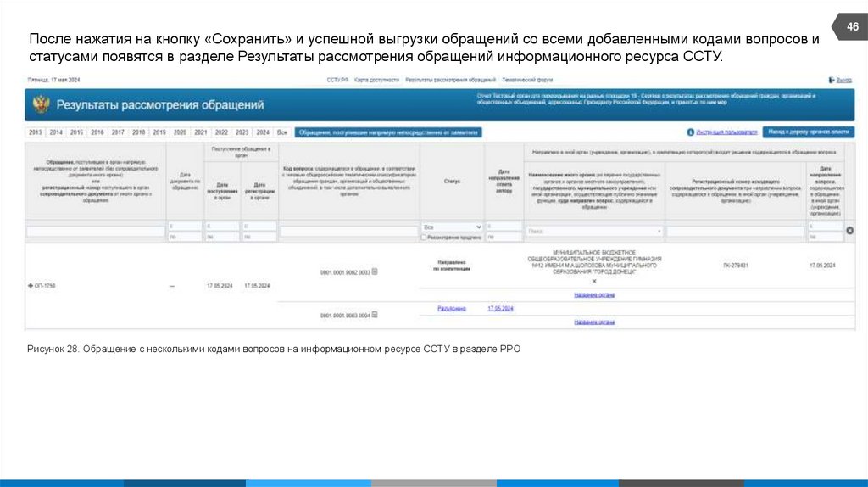Select the 2019 year tab
868x487 pixels.
click(159, 132)
